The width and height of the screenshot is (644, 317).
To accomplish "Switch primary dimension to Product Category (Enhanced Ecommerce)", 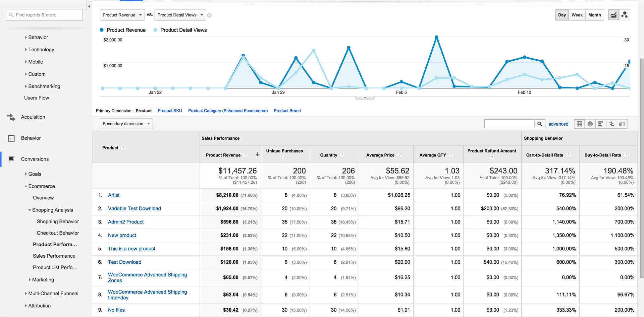I will [228, 111].
